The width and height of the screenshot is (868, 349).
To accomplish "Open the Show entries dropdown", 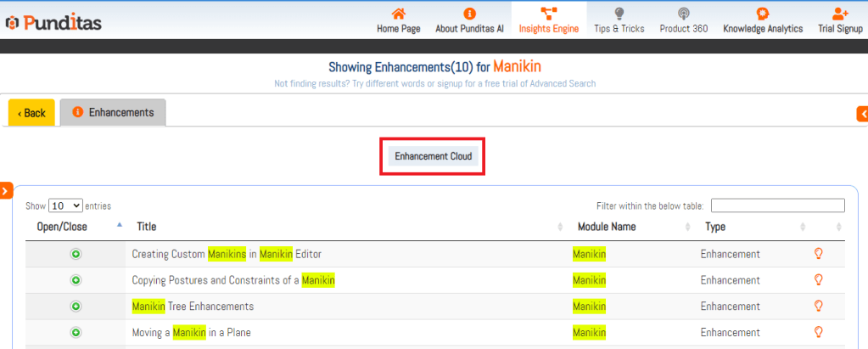I will 65,205.
